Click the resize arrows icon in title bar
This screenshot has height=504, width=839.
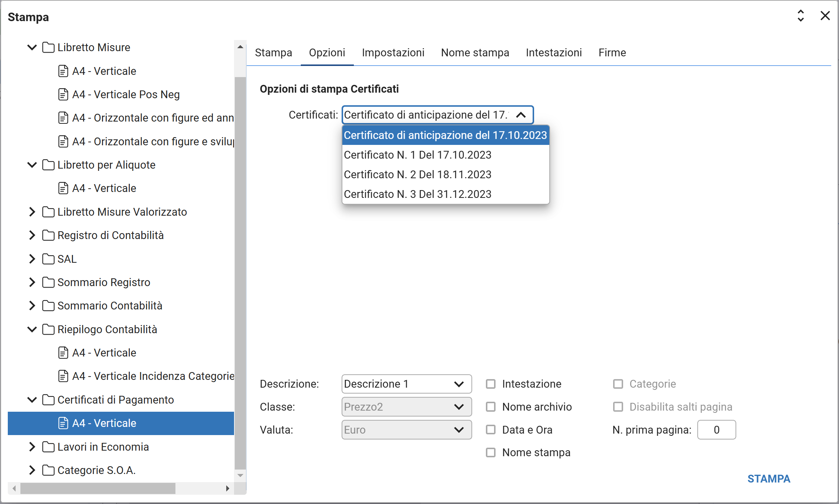tap(800, 16)
